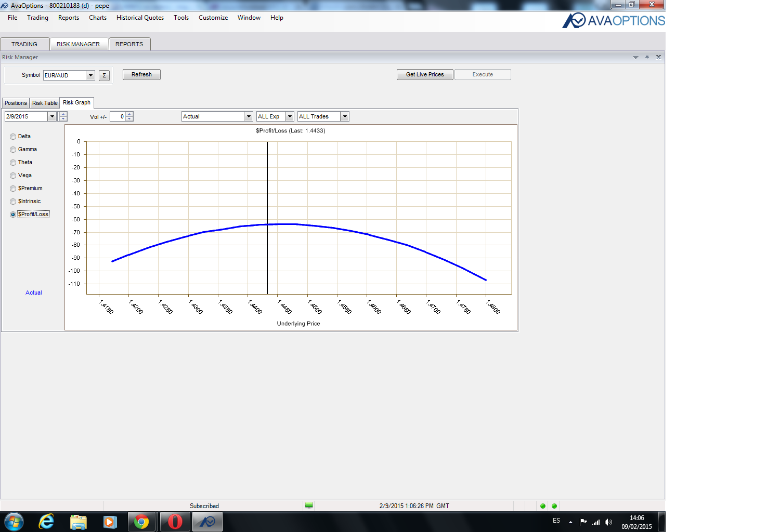Click the Execute button
780x532 pixels.
483,74
